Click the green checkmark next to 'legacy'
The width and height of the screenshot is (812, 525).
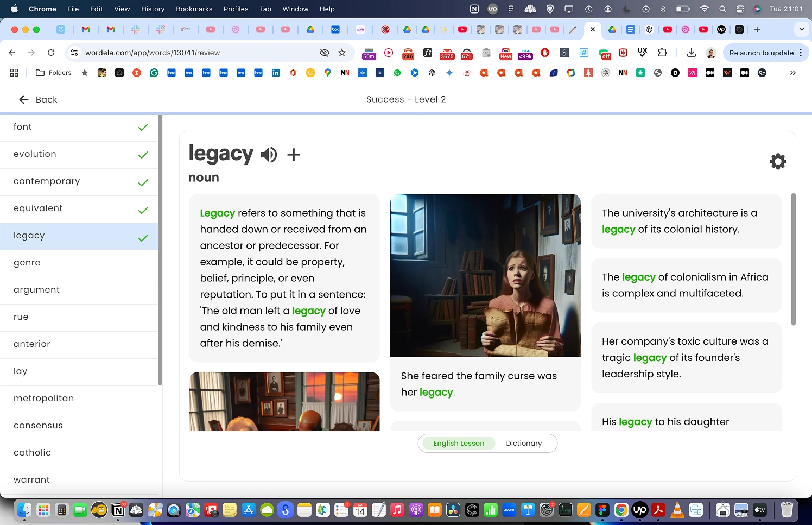[x=143, y=238]
